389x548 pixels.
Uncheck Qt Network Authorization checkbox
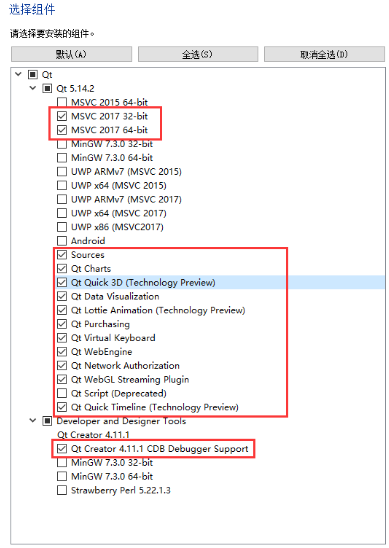62,366
